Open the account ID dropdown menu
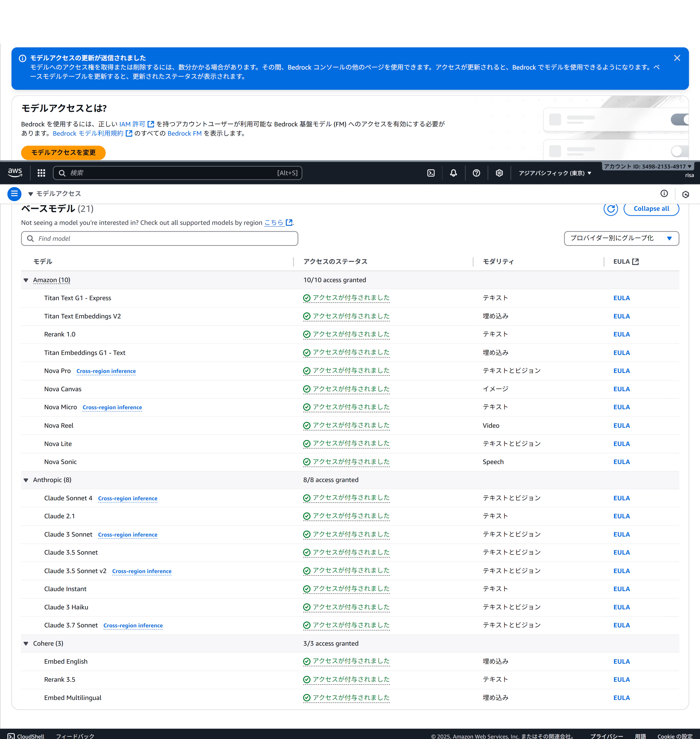Viewport: 700px width, 739px height. [x=648, y=166]
